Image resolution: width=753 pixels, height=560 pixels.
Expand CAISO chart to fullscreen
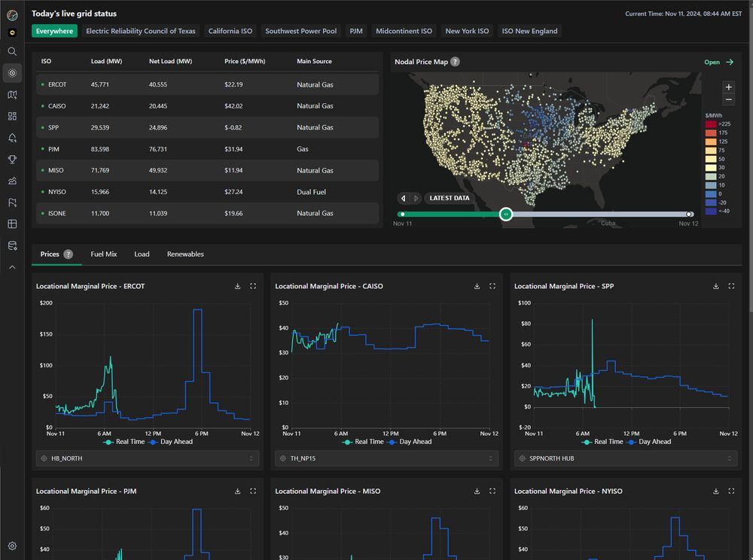(492, 286)
